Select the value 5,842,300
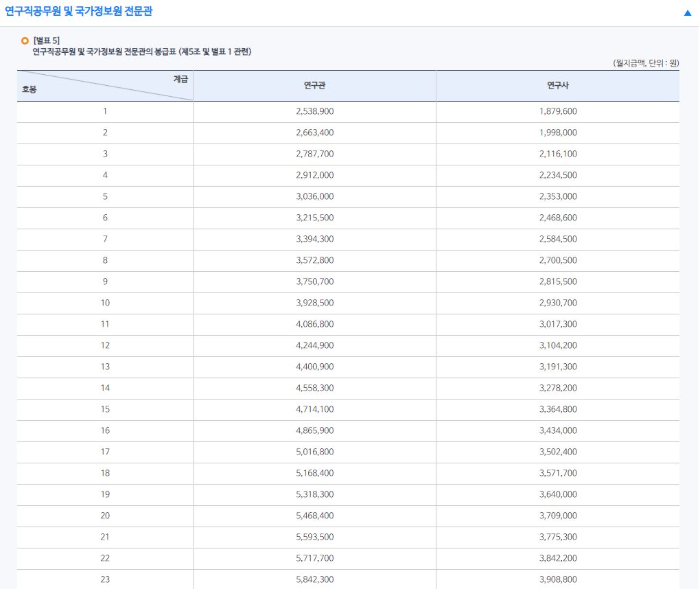 pos(315,579)
